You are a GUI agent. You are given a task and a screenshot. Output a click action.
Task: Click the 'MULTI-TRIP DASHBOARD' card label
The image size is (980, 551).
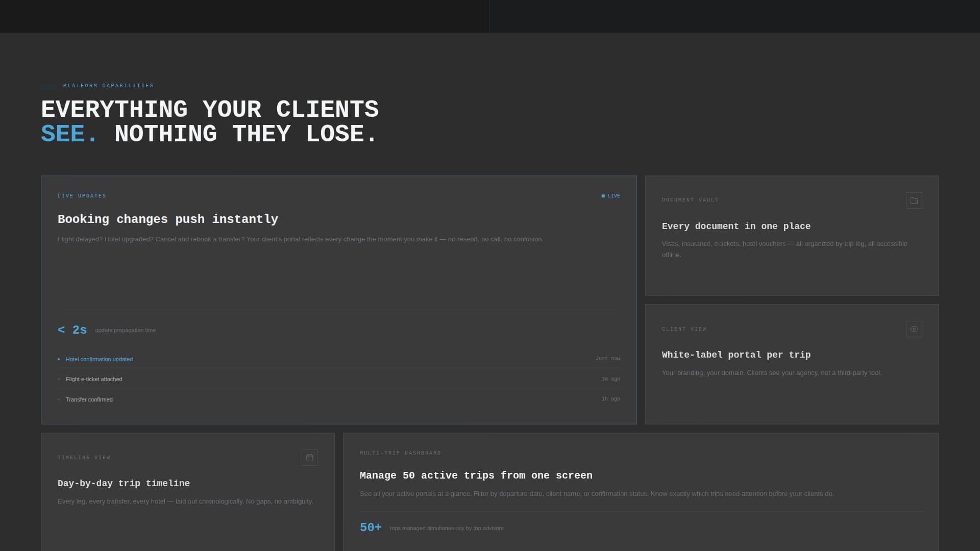point(400,453)
